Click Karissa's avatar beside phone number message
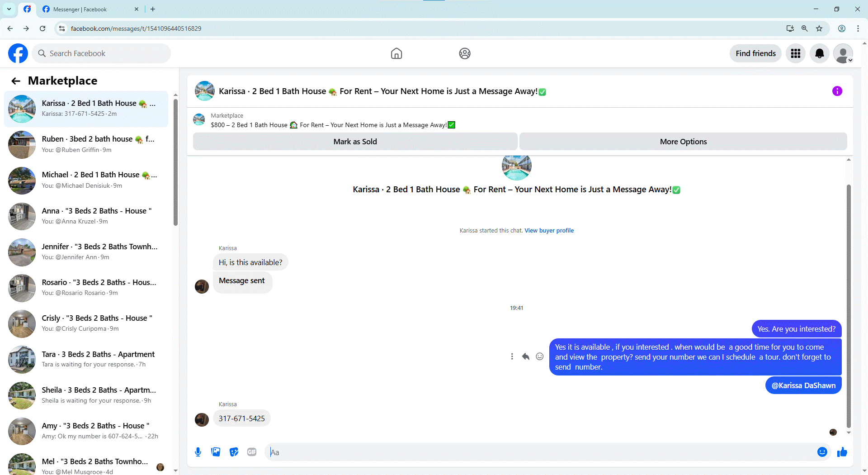The height and width of the screenshot is (475, 868). pos(202,420)
